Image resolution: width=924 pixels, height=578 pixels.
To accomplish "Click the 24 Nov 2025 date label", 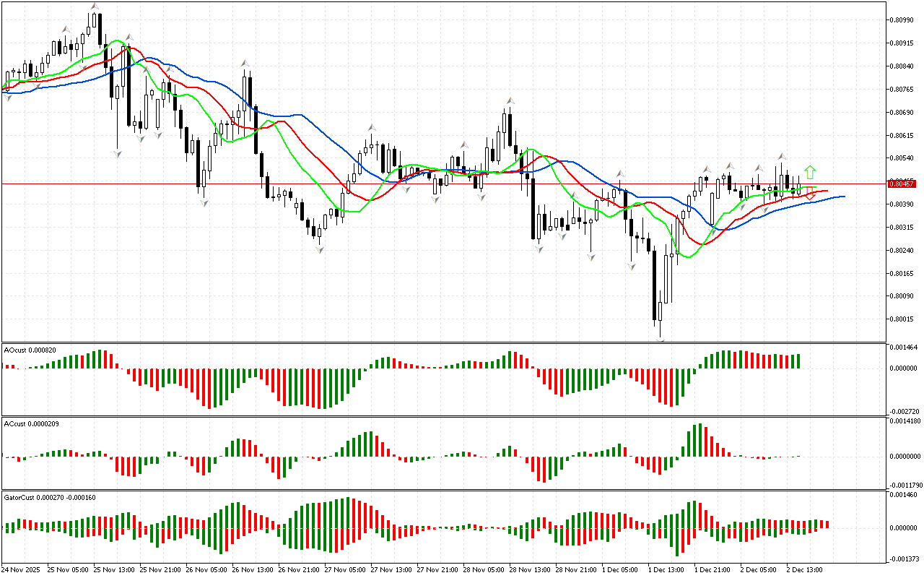I will pyautogui.click(x=22, y=569).
